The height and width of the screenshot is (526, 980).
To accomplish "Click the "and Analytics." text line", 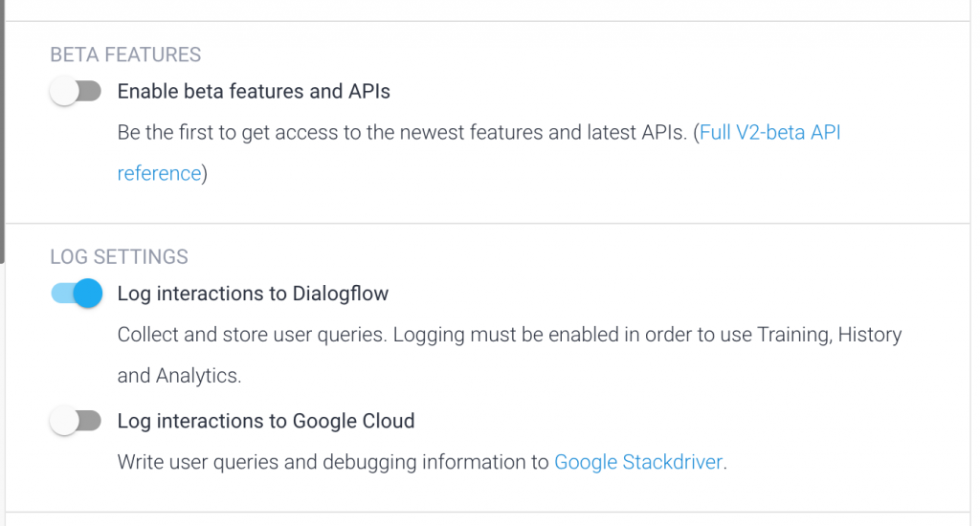I will pyautogui.click(x=179, y=376).
